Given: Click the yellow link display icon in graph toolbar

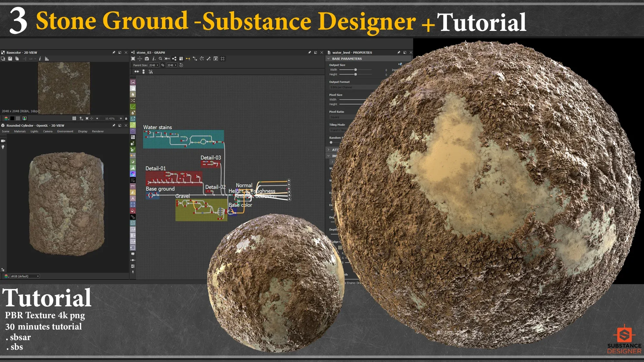Looking at the screenshot, I should pos(188,59).
